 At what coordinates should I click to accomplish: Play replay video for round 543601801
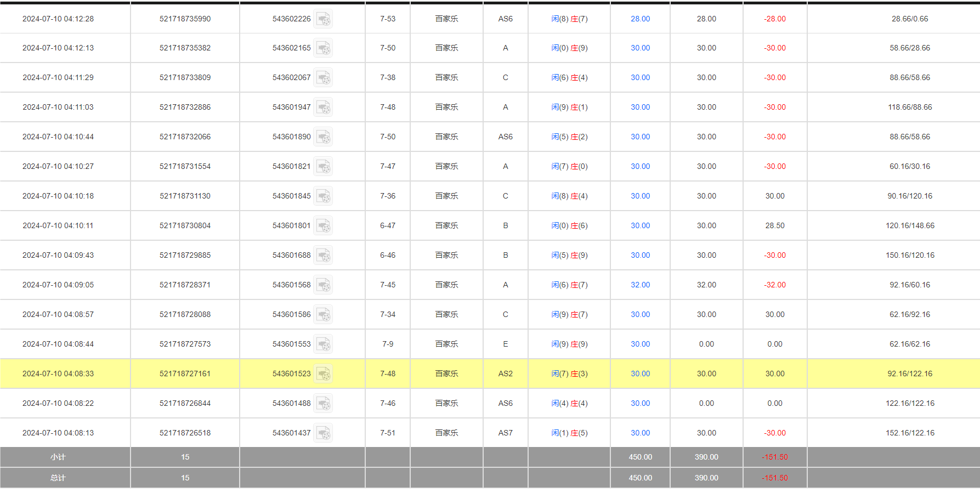point(323,227)
